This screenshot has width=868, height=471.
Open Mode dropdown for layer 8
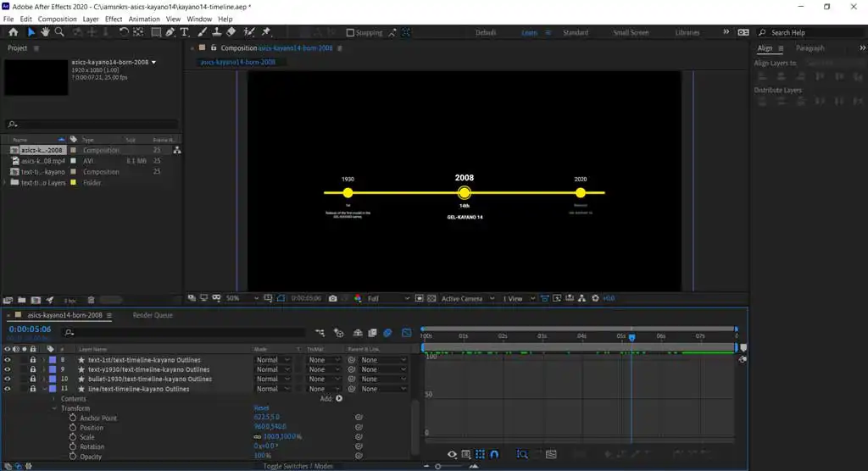(x=272, y=360)
